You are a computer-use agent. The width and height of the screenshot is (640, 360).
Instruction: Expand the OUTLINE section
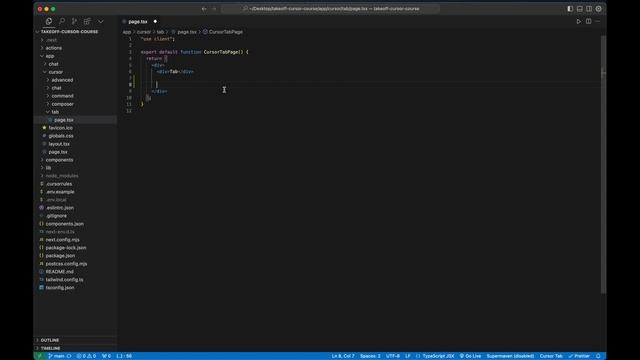pyautogui.click(x=50, y=340)
